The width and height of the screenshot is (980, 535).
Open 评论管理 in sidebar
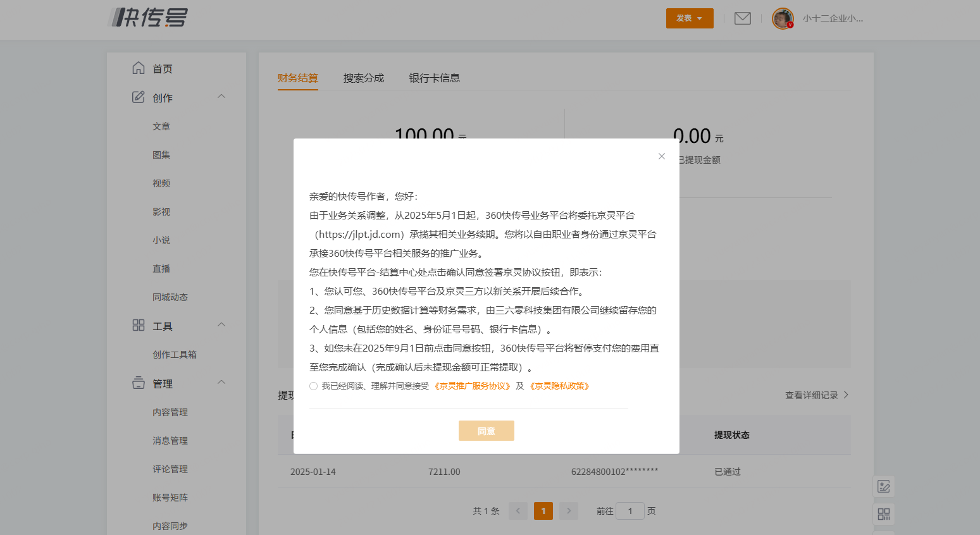click(x=170, y=469)
